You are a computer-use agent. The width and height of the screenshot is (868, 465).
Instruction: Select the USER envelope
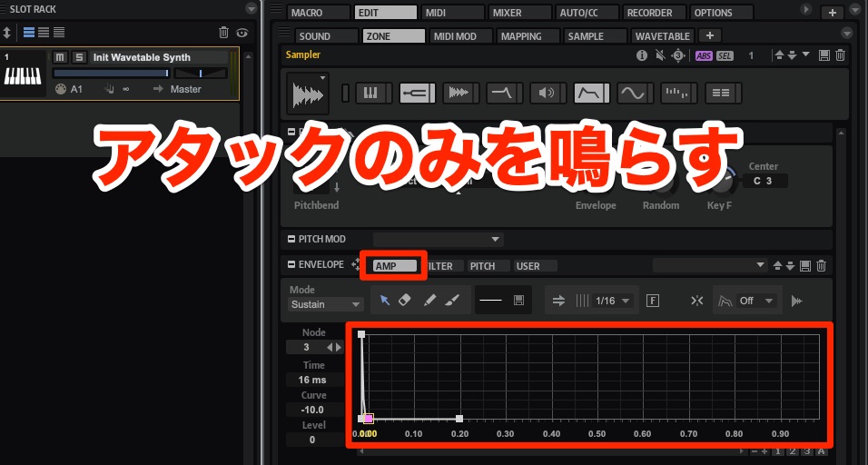click(x=535, y=266)
